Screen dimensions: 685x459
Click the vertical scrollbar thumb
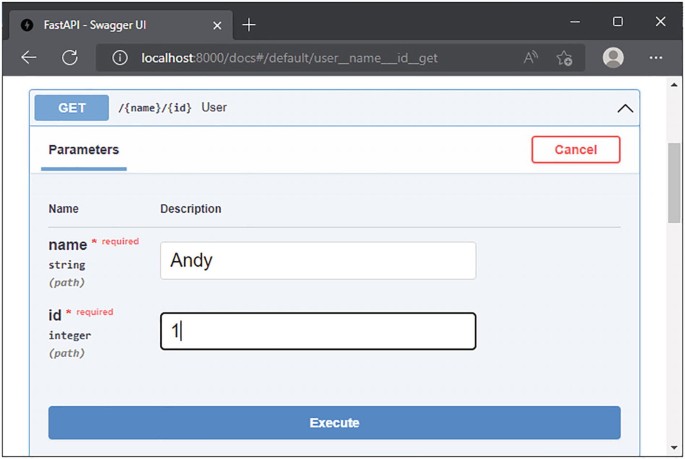click(674, 180)
